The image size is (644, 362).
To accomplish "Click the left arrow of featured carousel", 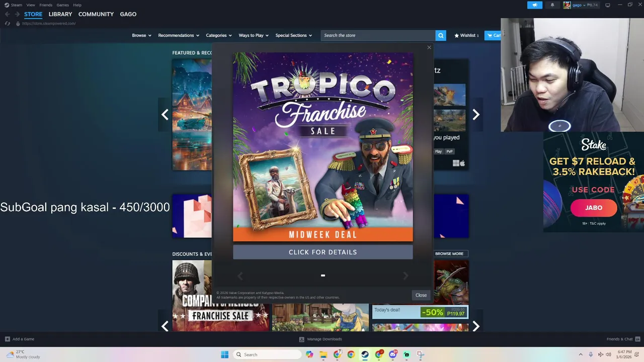I will coord(165,115).
